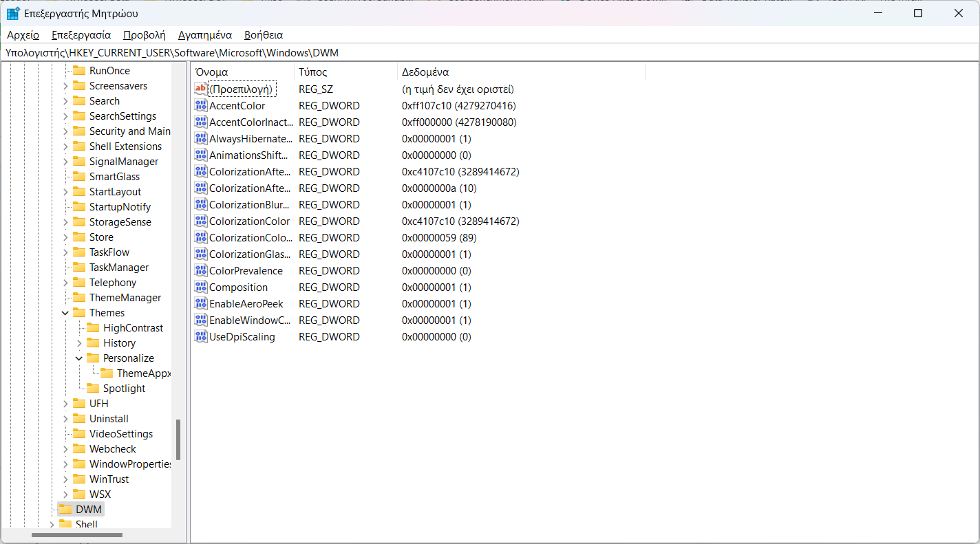Click the Themes folder icon
The height and width of the screenshot is (544, 980).
(78, 313)
